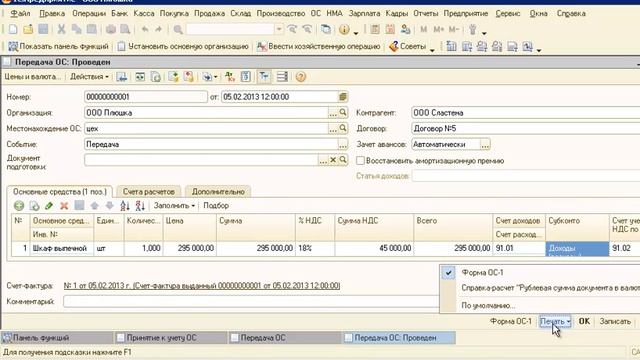Click the date picker icon beside document date
Viewport: 640px width, 360px height.
343,97
